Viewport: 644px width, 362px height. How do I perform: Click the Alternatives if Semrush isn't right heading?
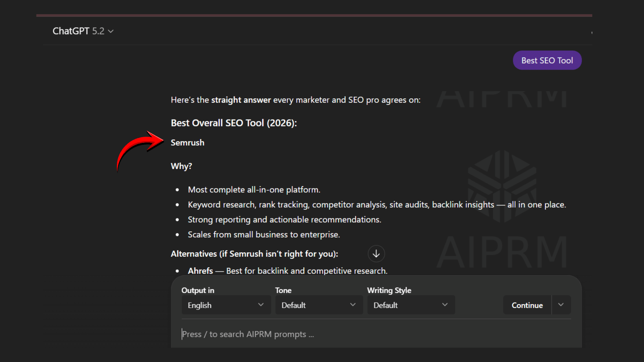click(255, 254)
